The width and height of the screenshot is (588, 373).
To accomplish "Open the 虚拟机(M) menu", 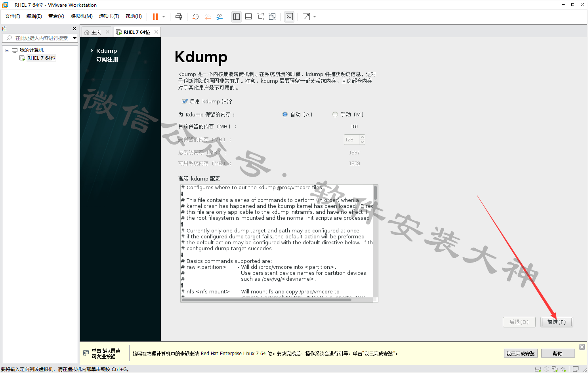I will tap(81, 16).
